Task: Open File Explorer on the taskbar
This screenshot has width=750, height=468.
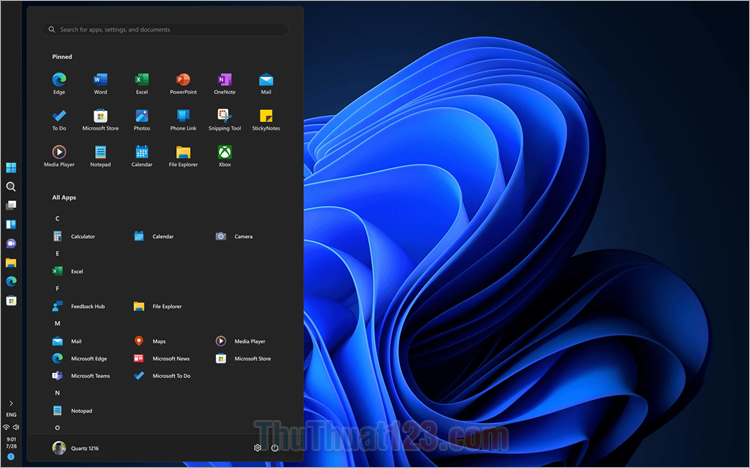Action: pyautogui.click(x=11, y=263)
